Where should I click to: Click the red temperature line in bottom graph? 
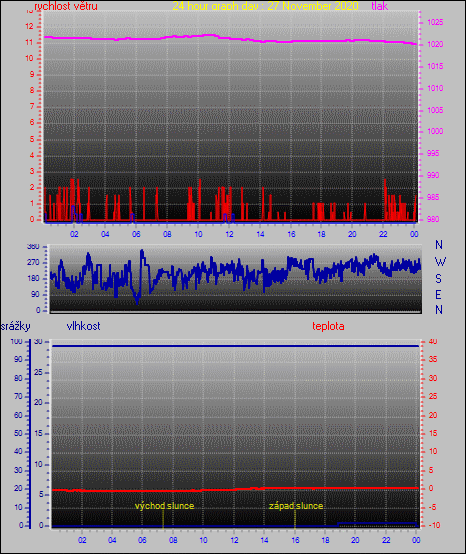pyautogui.click(x=235, y=490)
